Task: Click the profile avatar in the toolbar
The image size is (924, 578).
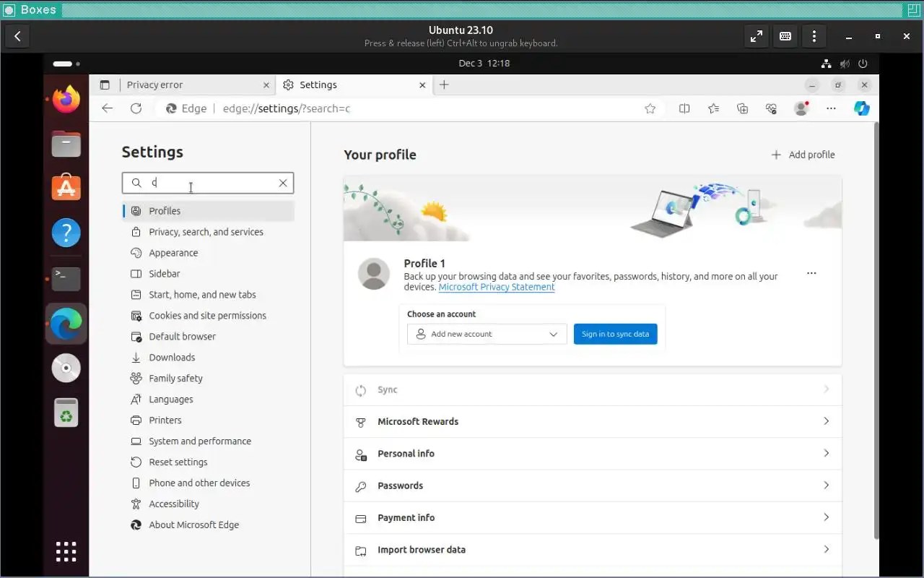Action: [801, 108]
